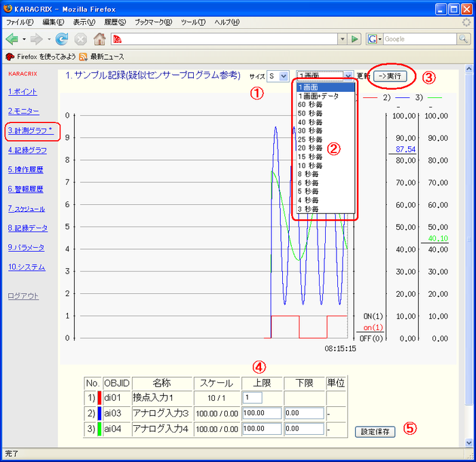Open the 2.モニター link
This screenshot has width=476, height=462.
(x=24, y=111)
